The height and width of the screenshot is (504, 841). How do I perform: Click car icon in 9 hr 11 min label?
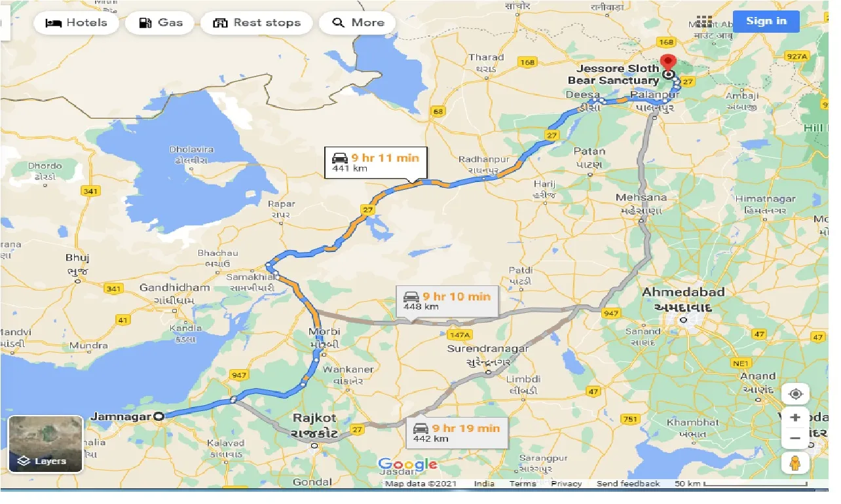point(340,158)
